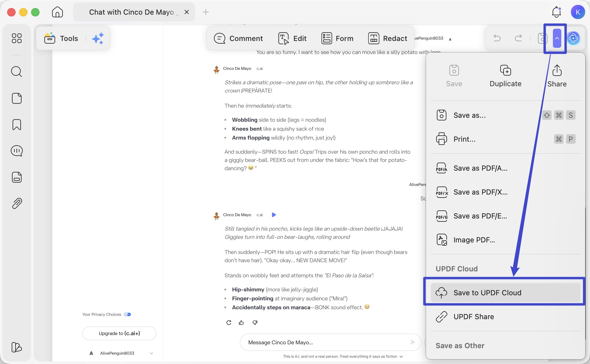Image resolution: width=590 pixels, height=364 pixels.
Task: Switch to Redact mode
Action: [x=387, y=38]
